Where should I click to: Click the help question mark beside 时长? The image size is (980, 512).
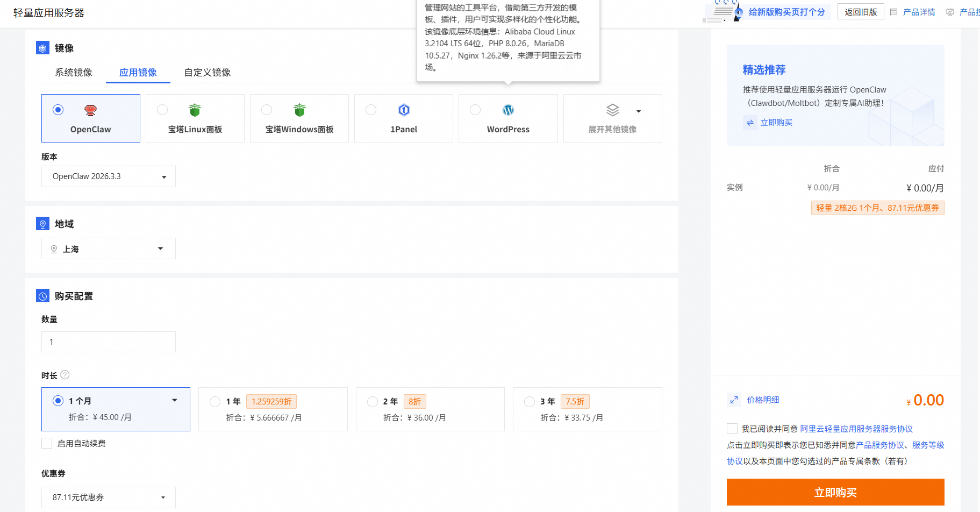65,375
